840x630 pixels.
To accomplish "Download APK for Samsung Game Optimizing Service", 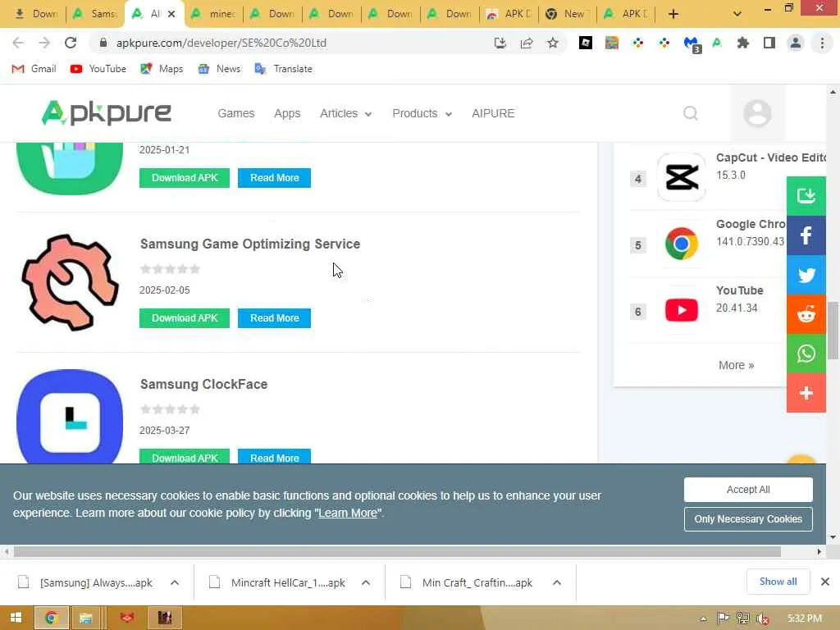I will [x=185, y=318].
